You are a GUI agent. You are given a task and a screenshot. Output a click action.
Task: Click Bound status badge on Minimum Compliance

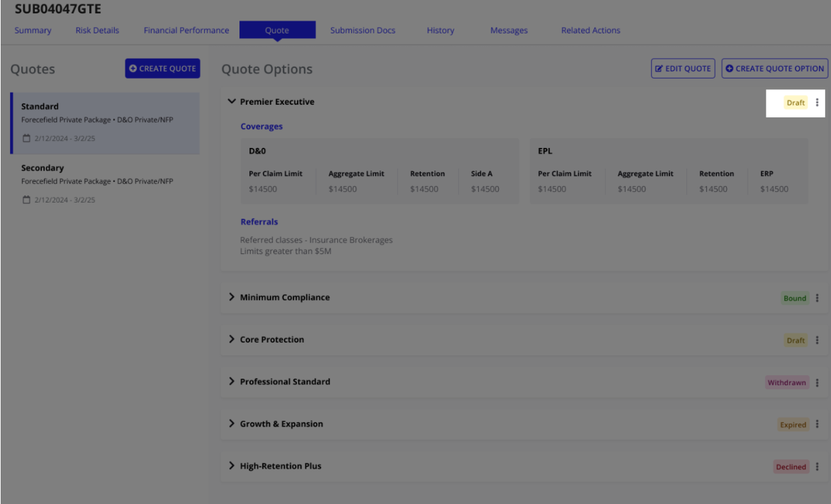(x=795, y=298)
